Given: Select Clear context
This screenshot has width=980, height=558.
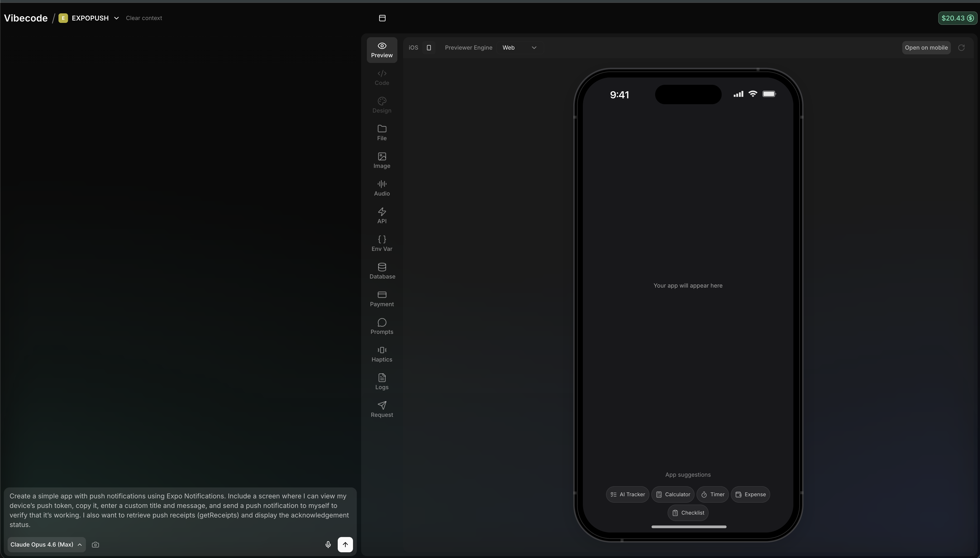Looking at the screenshot, I should pyautogui.click(x=144, y=18).
